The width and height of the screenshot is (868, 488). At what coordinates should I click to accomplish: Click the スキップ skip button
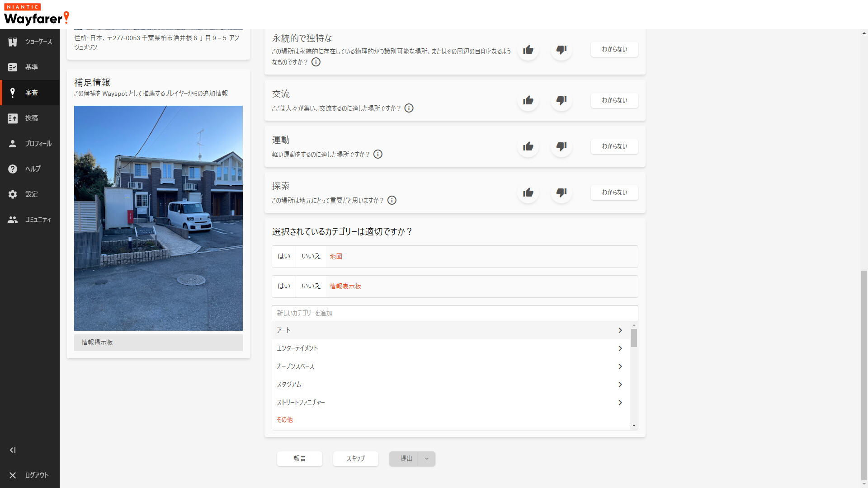(356, 459)
